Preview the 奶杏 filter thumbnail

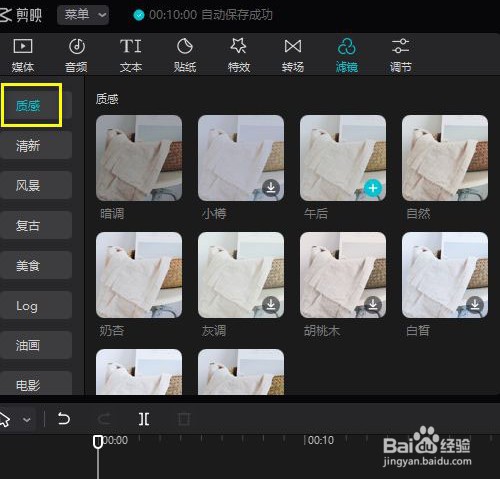coord(139,275)
